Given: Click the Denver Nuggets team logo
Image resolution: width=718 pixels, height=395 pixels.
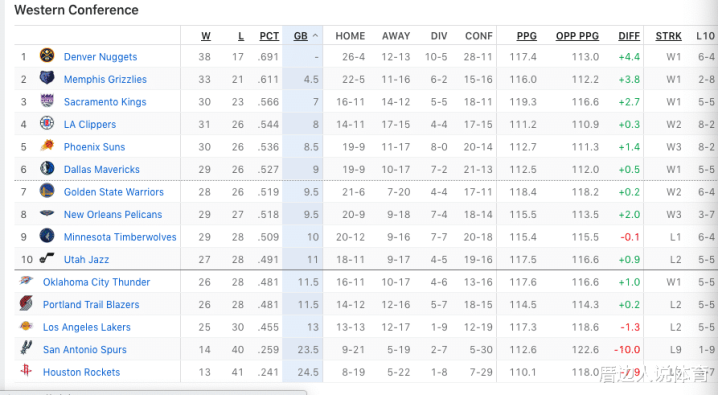Looking at the screenshot, I should pos(47,55).
